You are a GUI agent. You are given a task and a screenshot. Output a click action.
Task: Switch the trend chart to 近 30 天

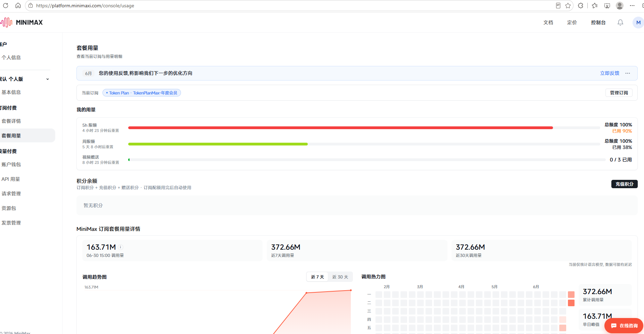coord(340,277)
